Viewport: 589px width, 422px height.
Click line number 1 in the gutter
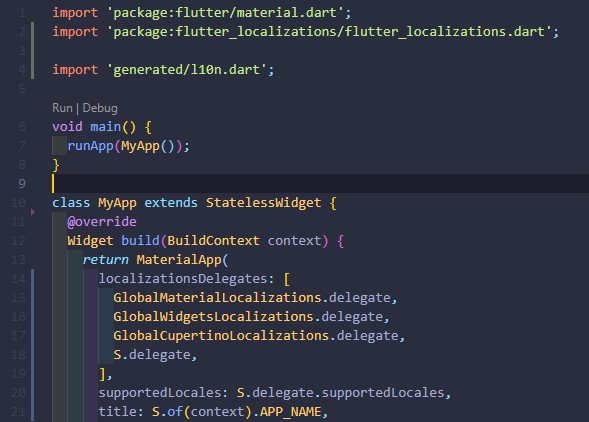[x=22, y=13]
